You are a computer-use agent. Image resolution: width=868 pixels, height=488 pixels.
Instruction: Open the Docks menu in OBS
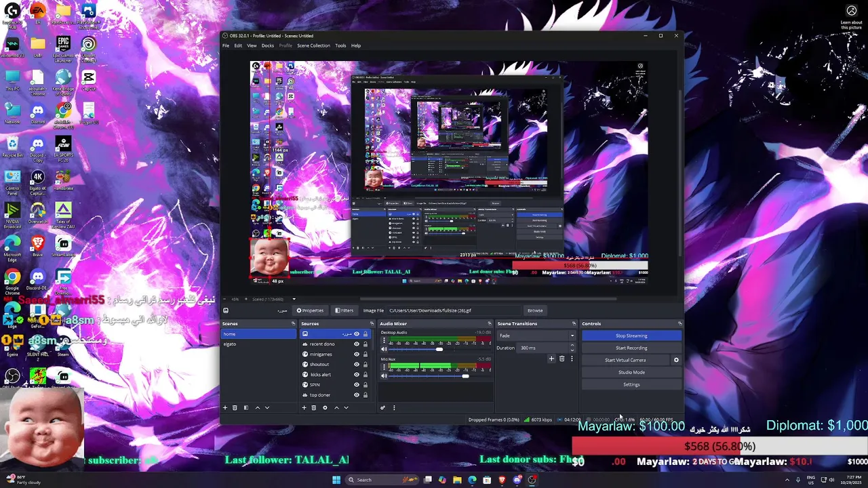pyautogui.click(x=268, y=45)
